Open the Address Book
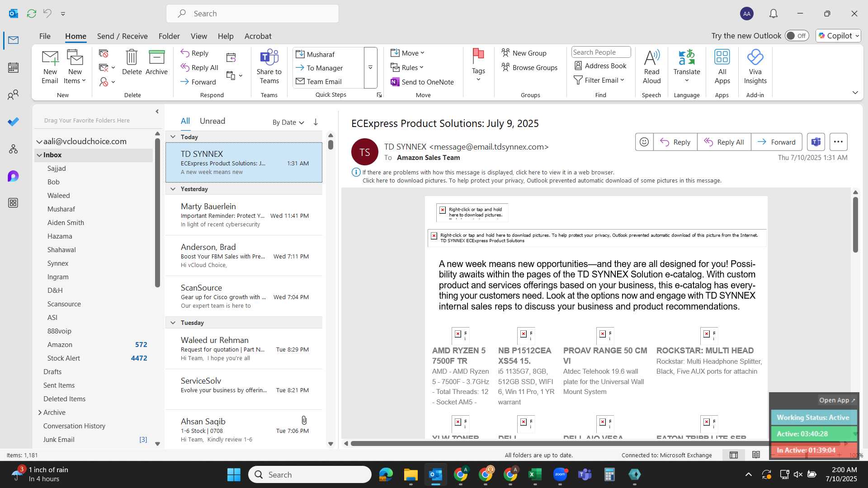 (x=600, y=66)
